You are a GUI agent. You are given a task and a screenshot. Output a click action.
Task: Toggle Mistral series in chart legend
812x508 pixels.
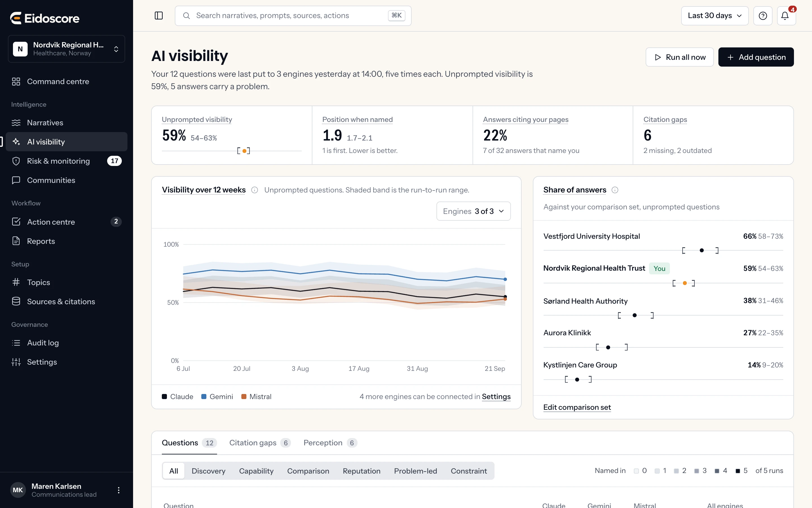(256, 397)
